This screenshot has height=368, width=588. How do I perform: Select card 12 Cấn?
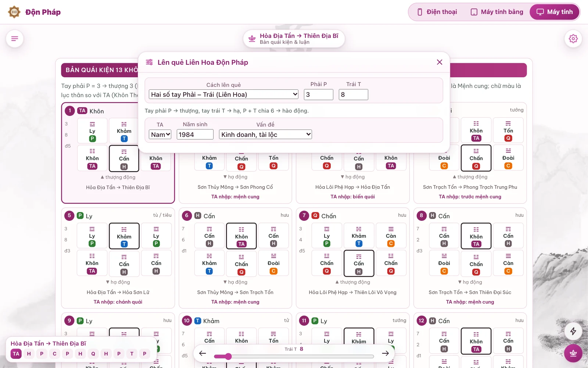[x=470, y=340]
